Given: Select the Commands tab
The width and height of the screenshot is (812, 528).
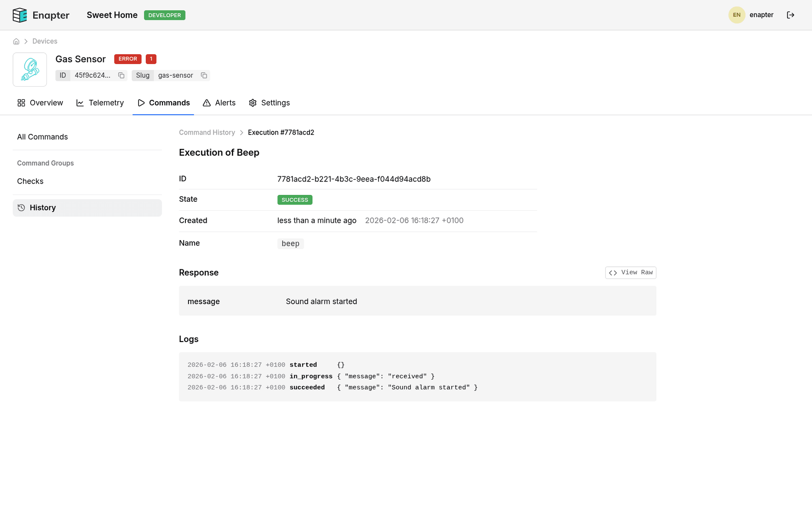Looking at the screenshot, I should pyautogui.click(x=163, y=103).
